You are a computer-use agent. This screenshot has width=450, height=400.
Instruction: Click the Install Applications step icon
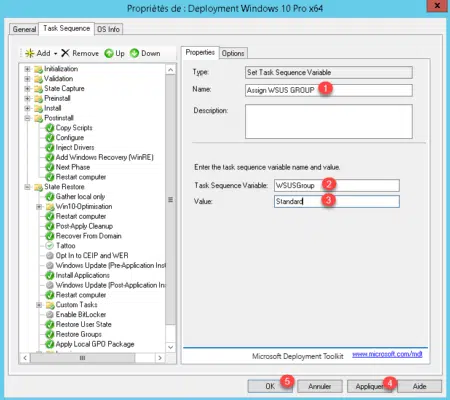[x=50, y=275]
